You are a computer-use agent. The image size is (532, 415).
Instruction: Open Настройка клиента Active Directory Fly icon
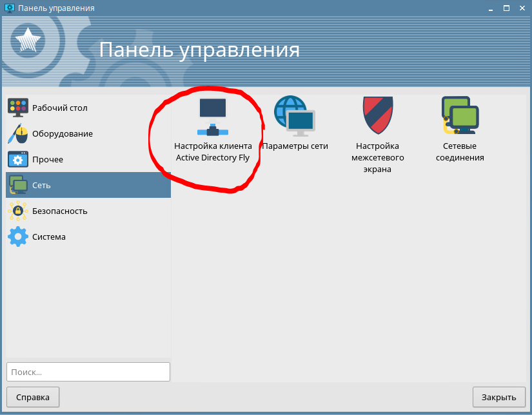213,117
